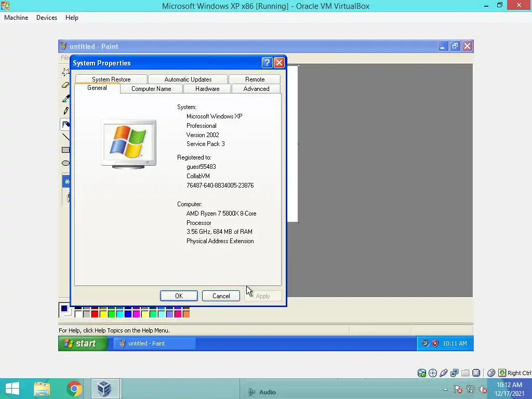Switch to the Hardware tab

(207, 88)
